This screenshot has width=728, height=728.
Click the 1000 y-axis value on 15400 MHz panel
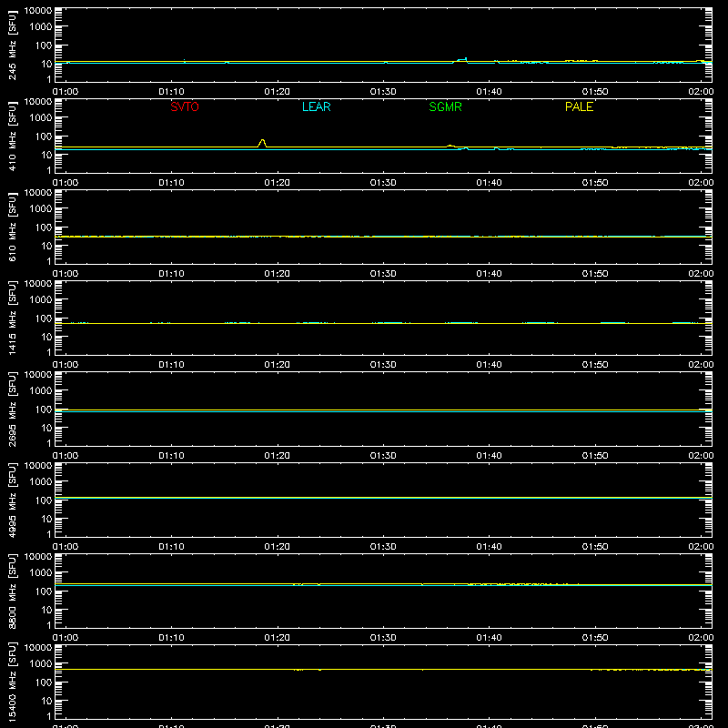click(x=41, y=664)
